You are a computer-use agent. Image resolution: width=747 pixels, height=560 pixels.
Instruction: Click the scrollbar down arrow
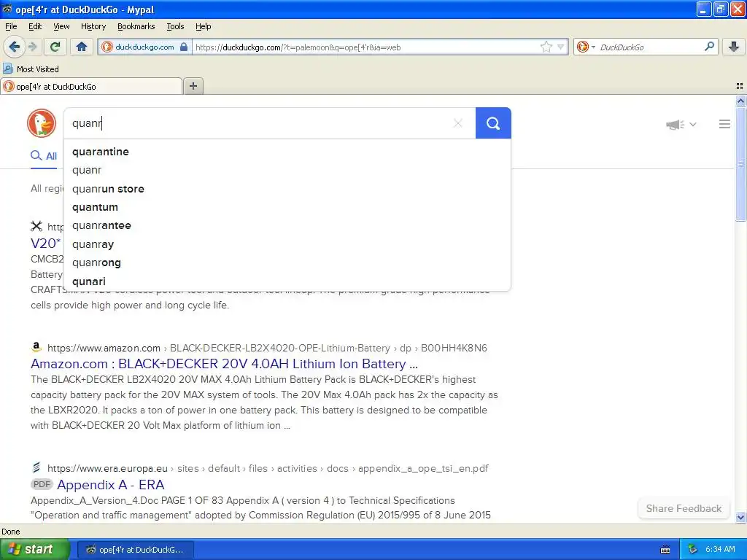click(740, 517)
